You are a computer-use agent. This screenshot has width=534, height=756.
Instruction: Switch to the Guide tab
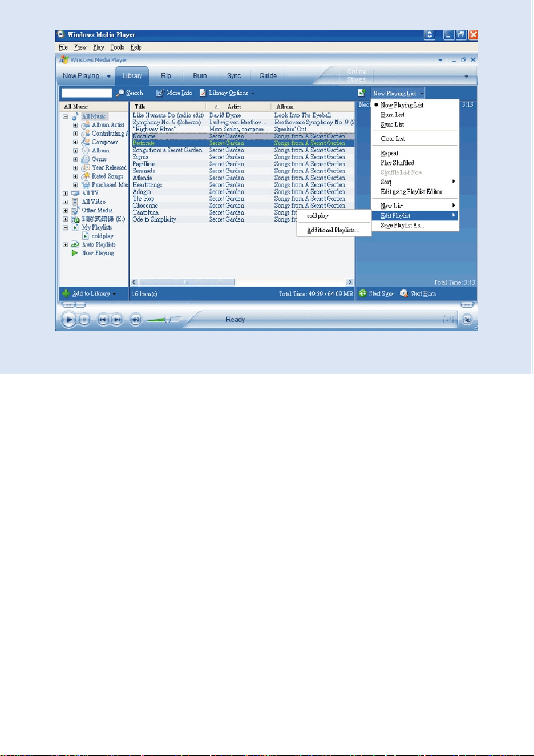pos(268,76)
